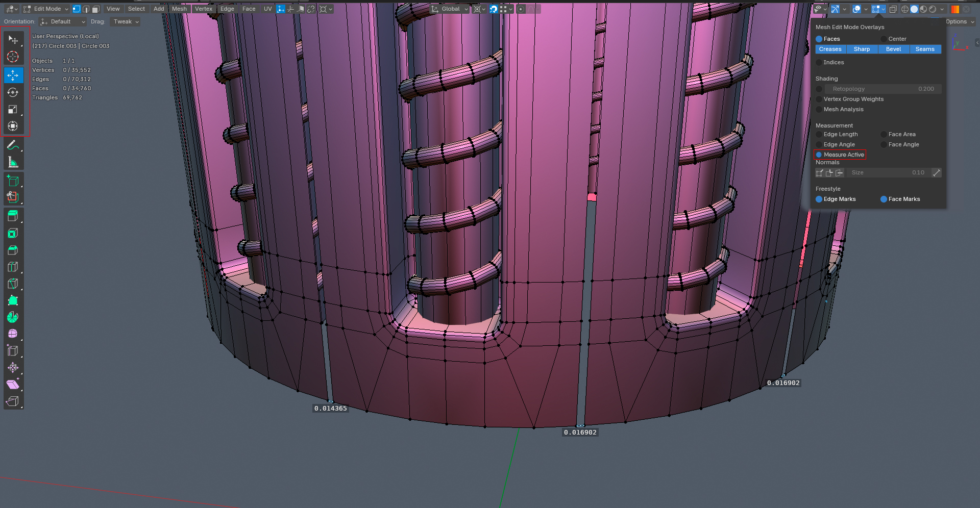Select the Cursor tool
980x508 pixels.
13,56
